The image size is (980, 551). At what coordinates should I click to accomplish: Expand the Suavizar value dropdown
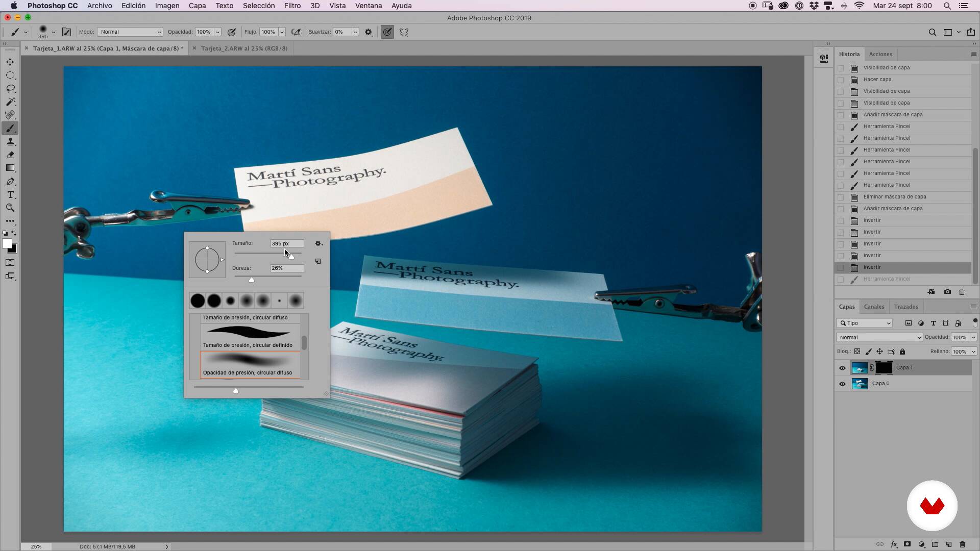tap(355, 32)
